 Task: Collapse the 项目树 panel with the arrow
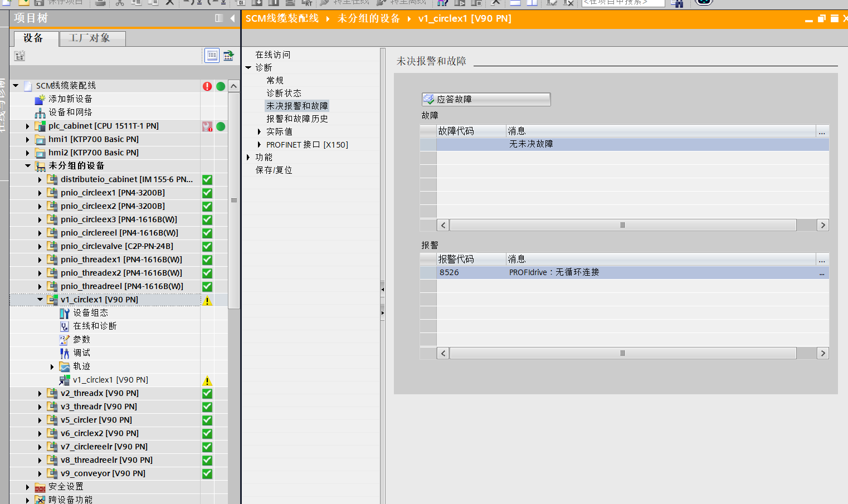click(x=232, y=18)
